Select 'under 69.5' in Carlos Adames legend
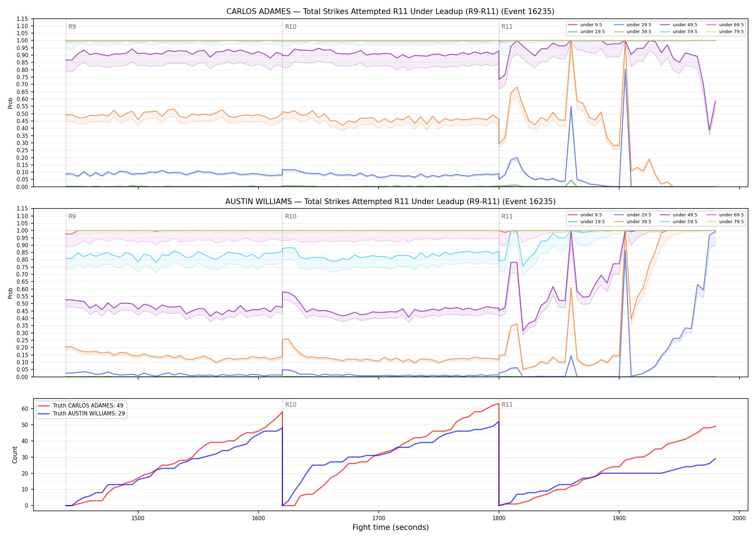756x540 pixels. (725, 25)
